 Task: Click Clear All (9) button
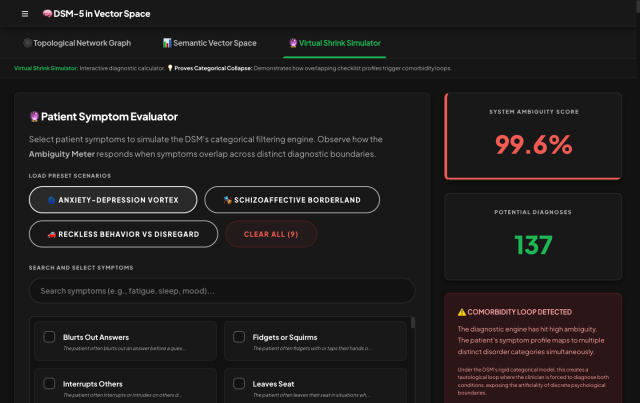pyautogui.click(x=271, y=234)
